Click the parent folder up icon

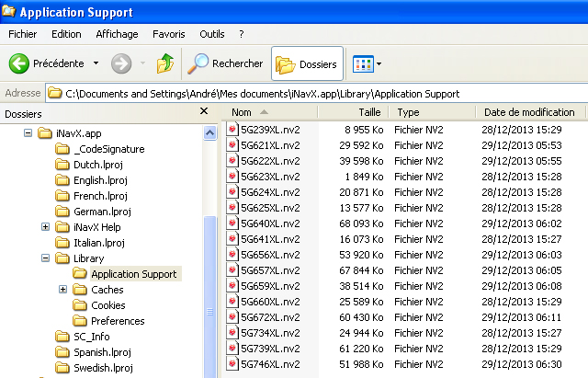point(165,63)
